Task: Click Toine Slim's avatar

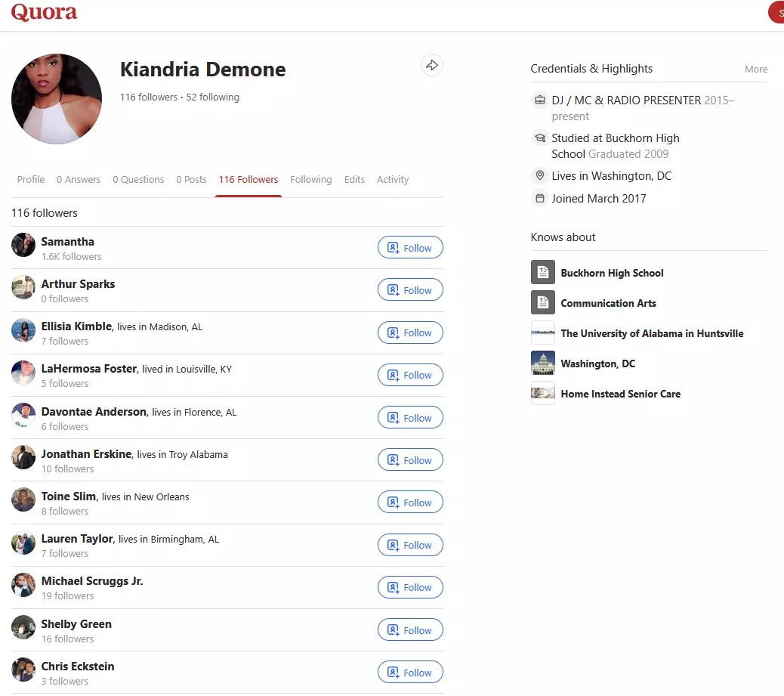Action: pyautogui.click(x=23, y=500)
